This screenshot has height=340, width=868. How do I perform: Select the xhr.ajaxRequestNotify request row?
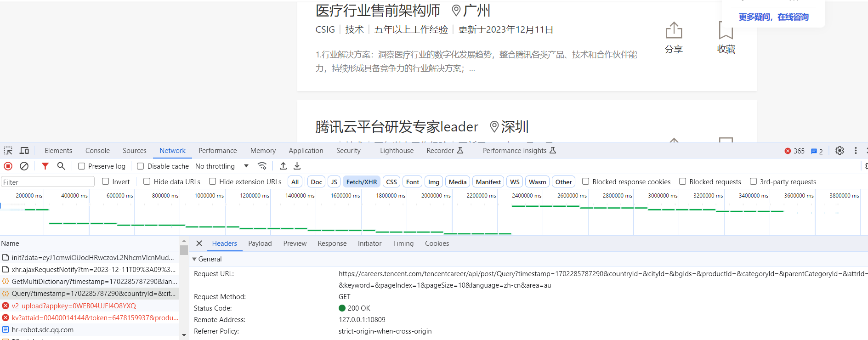tap(90, 270)
